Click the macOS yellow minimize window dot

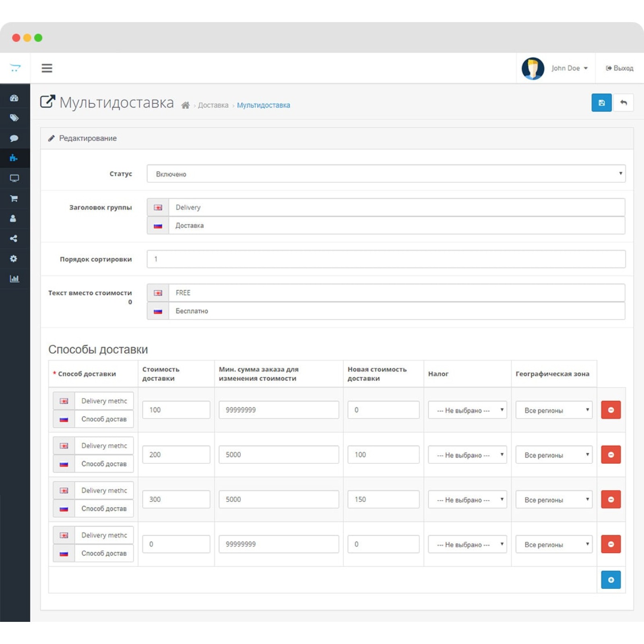(x=27, y=38)
